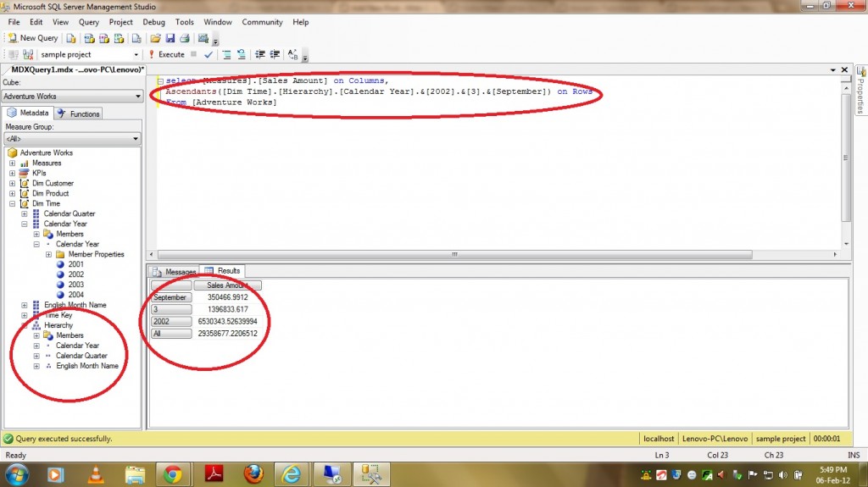This screenshot has height=487, width=868.
Task: Run the query with the Execute button
Action: (x=165, y=54)
